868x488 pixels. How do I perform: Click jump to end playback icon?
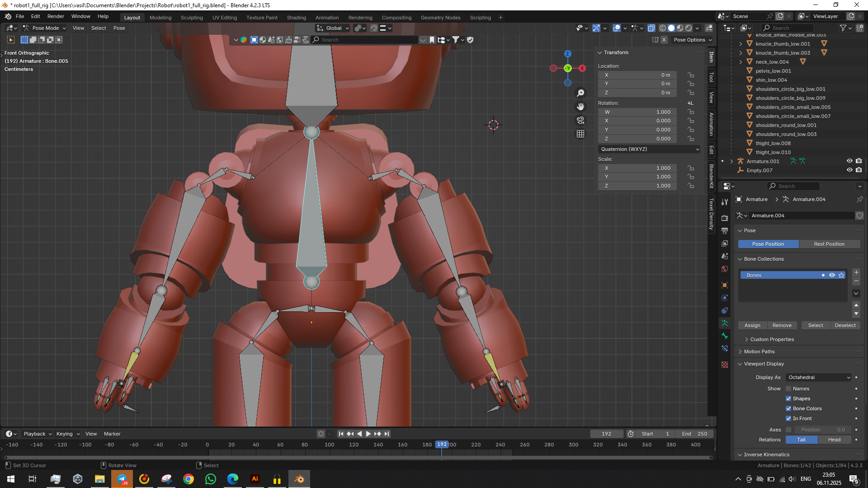387,434
